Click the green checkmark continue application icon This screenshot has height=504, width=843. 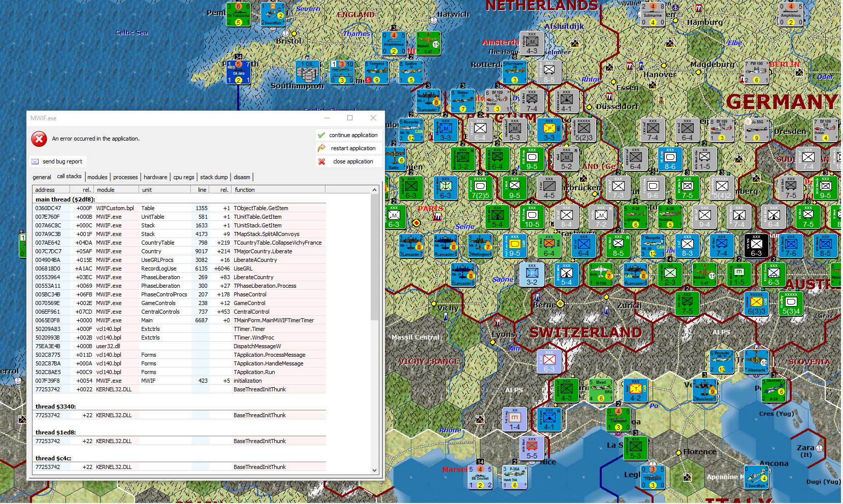click(x=321, y=135)
